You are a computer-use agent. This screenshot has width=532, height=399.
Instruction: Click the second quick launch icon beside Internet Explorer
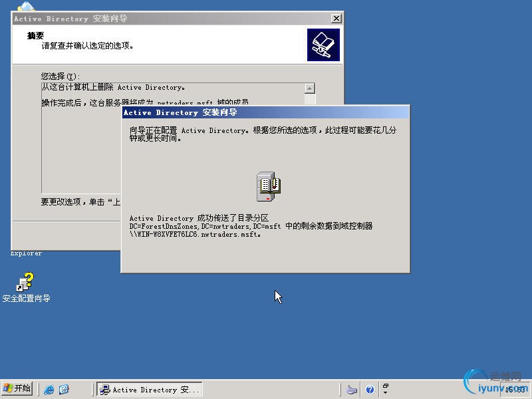(x=64, y=390)
